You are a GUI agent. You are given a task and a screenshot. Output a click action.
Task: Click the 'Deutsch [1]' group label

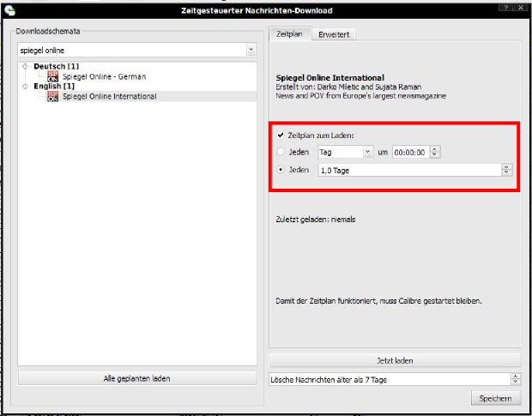[56, 66]
